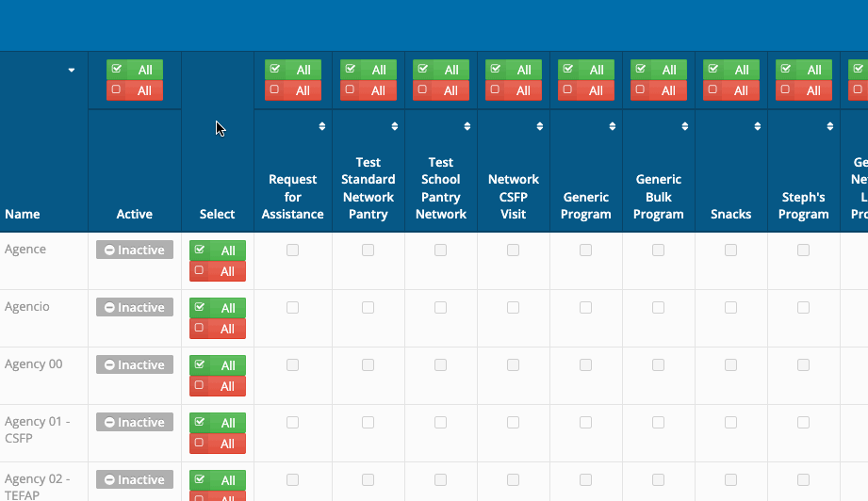Sort by Generic Program column arrows
This screenshot has height=501, width=868.
(613, 126)
